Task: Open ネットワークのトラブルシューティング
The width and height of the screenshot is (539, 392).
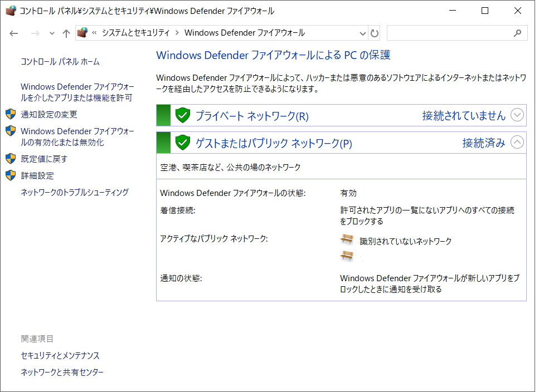Action: tap(75, 192)
